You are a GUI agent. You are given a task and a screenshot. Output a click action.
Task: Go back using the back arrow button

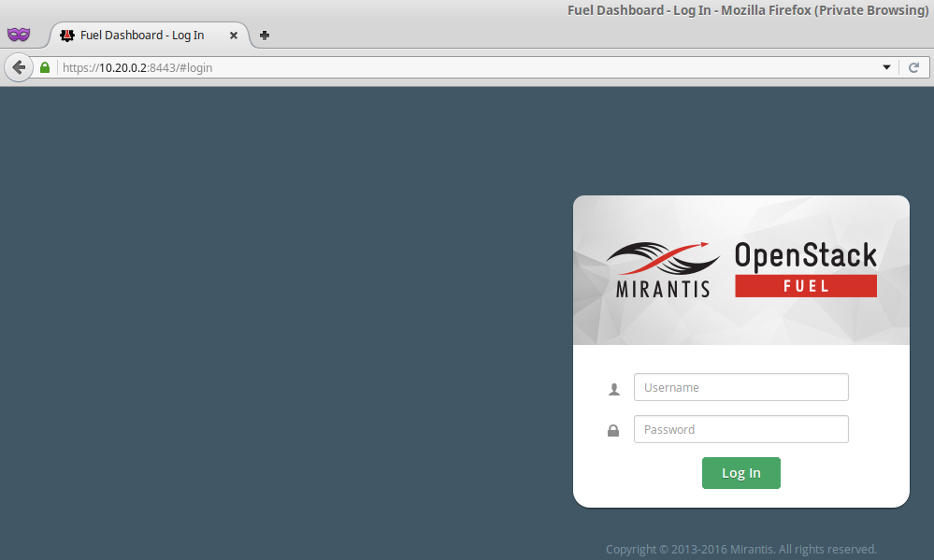coord(18,67)
